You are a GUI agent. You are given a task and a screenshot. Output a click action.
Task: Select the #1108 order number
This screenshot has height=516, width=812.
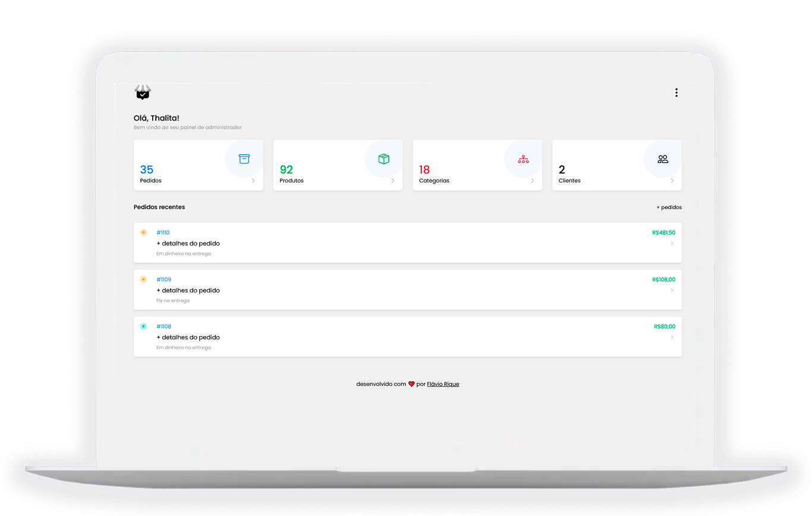163,326
